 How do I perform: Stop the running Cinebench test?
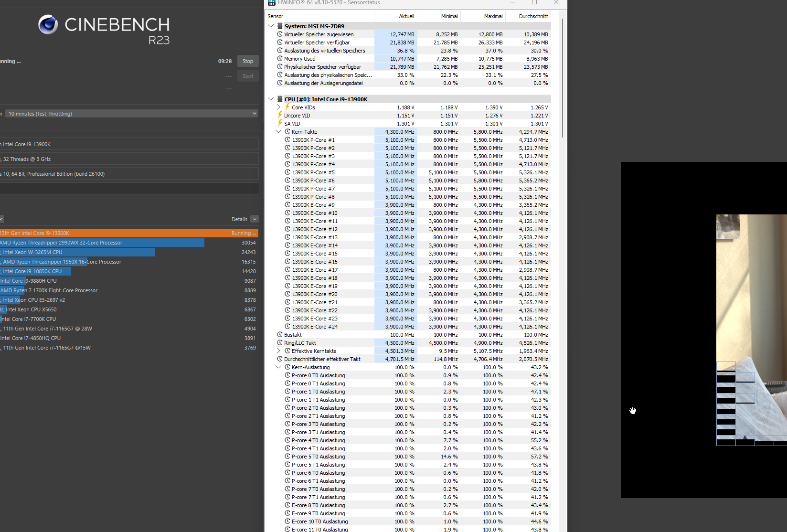248,61
